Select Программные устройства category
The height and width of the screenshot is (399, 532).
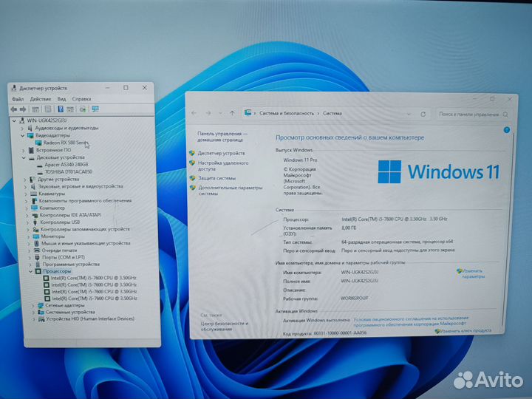[71, 265]
